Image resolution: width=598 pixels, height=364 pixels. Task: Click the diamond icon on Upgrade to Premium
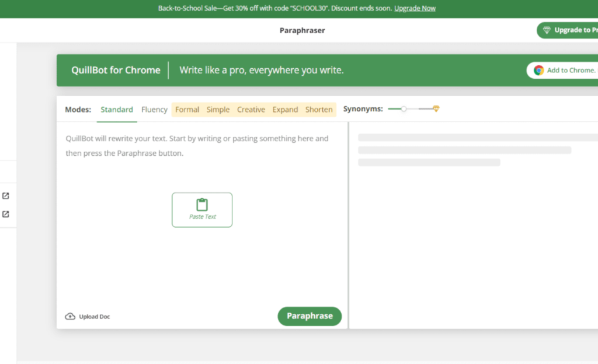(547, 30)
